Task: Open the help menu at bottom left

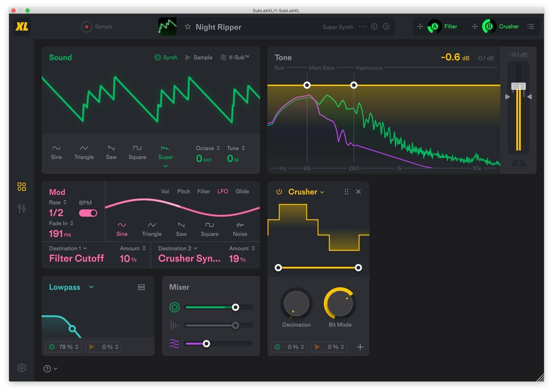Action: (47, 368)
